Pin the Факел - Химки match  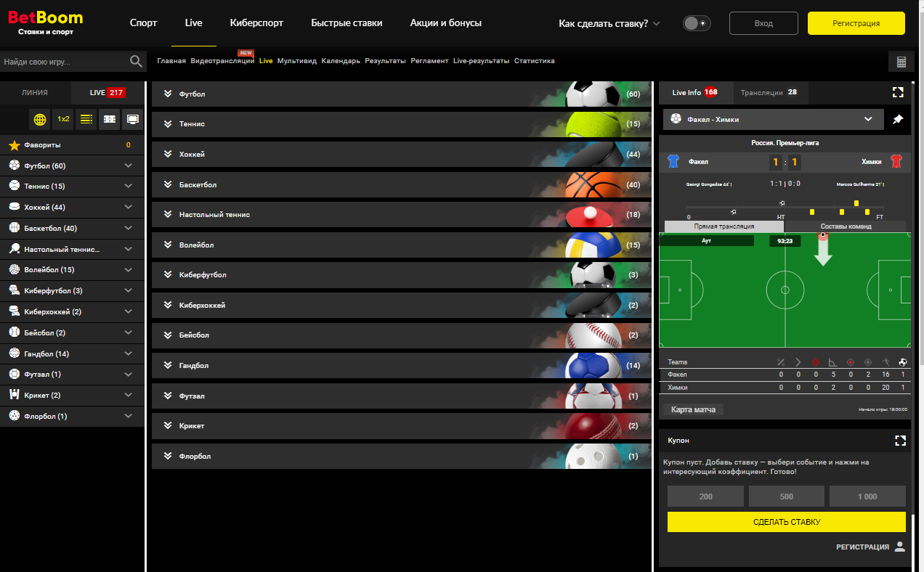(898, 119)
